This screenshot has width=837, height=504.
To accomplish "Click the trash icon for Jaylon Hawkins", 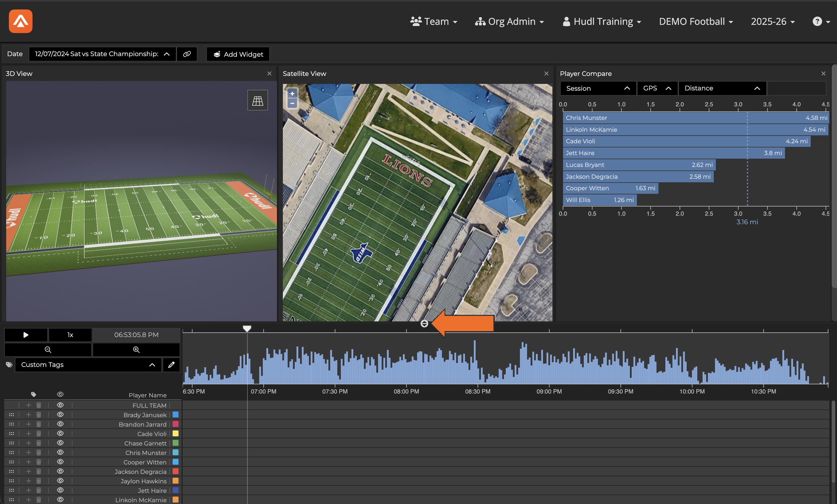I will [39, 481].
